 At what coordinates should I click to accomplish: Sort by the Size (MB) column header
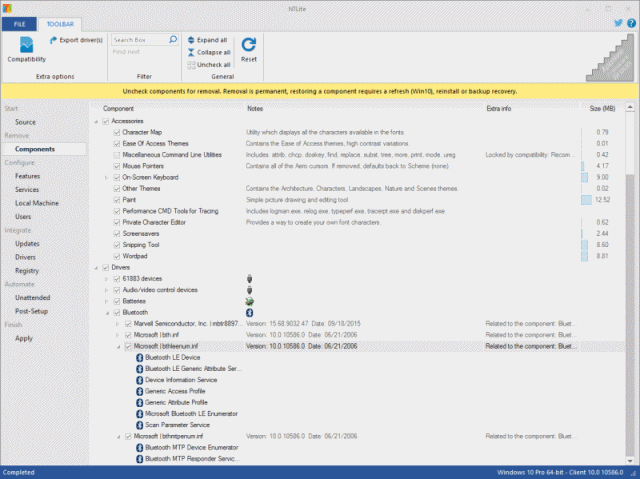(602, 109)
